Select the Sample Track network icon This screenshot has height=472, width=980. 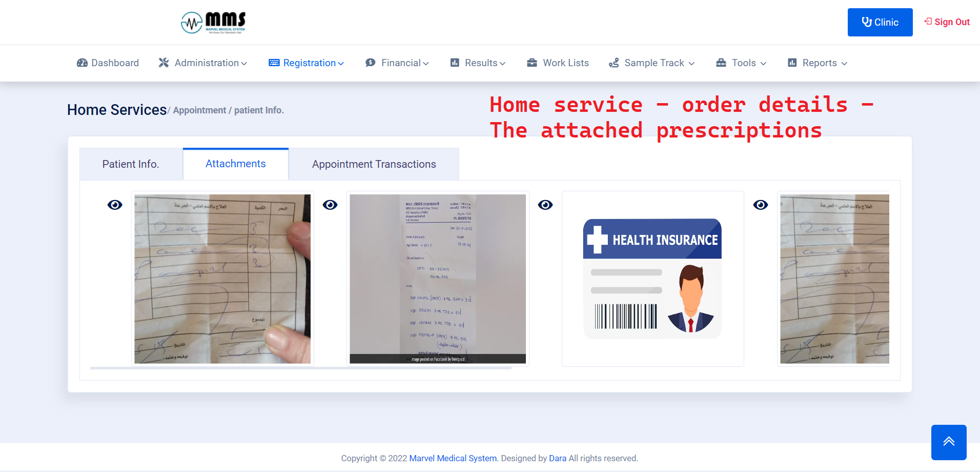point(613,63)
